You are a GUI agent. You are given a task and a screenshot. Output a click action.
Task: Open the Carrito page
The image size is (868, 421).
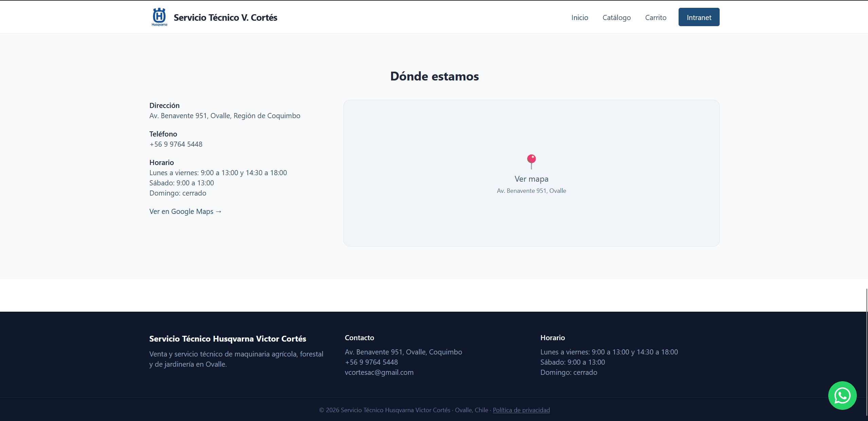655,17
